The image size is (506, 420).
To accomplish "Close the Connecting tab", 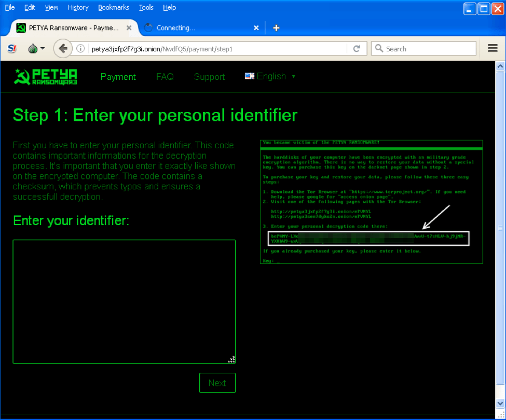I will coord(256,27).
